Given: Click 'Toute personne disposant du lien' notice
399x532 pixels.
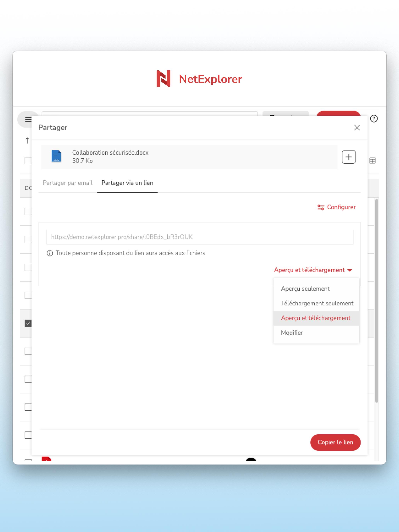Looking at the screenshot, I should pos(130,253).
